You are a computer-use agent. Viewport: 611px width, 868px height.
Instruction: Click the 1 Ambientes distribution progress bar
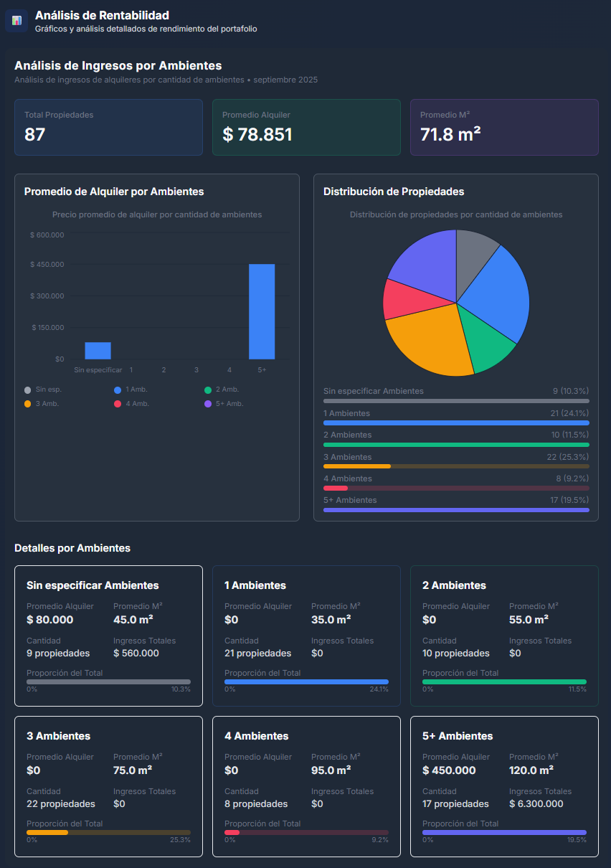[456, 423]
